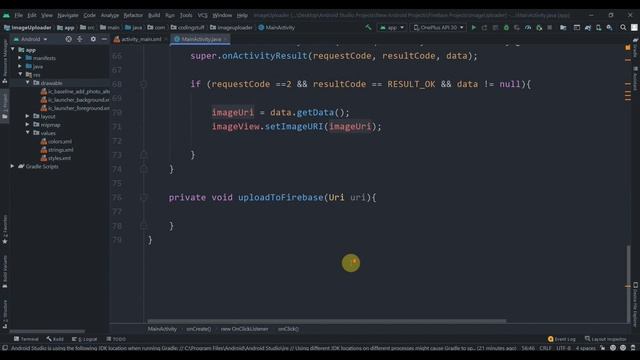The width and height of the screenshot is (640, 360).
Task: Open the Build tool window button
Action: (55, 339)
